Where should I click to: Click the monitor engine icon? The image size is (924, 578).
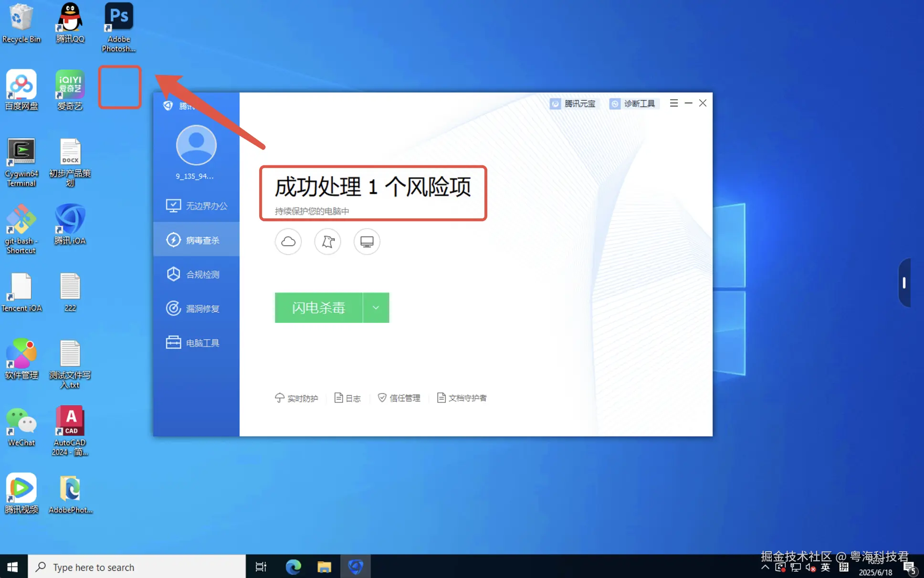pos(367,242)
